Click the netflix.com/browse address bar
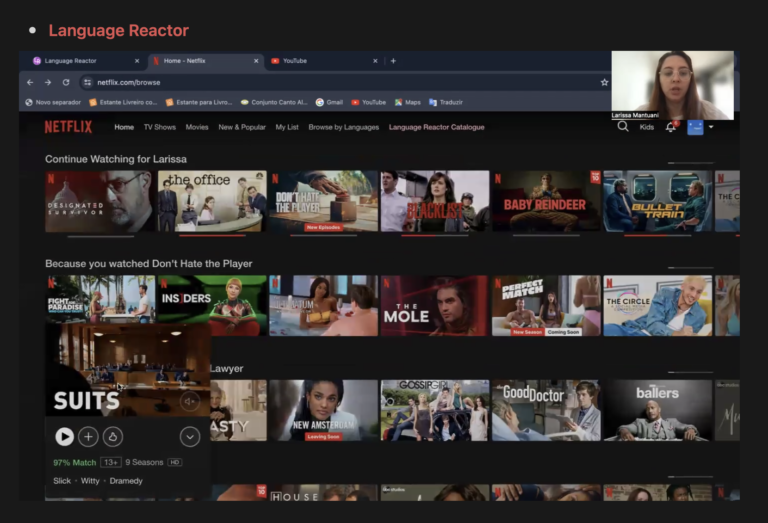 click(300, 82)
